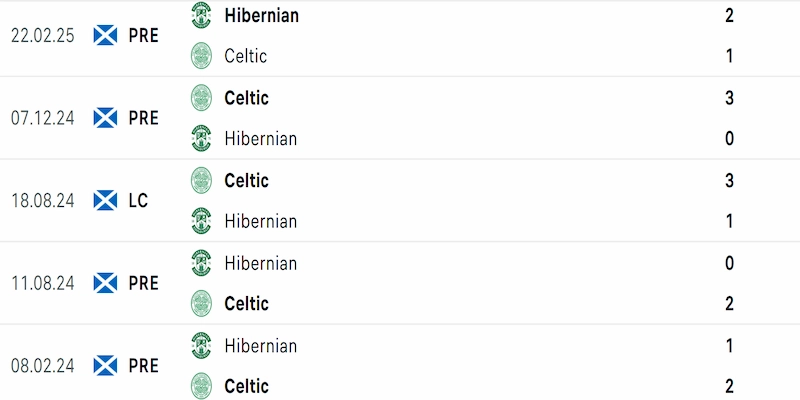Click PRE label in 11.08.24 row

[143, 283]
